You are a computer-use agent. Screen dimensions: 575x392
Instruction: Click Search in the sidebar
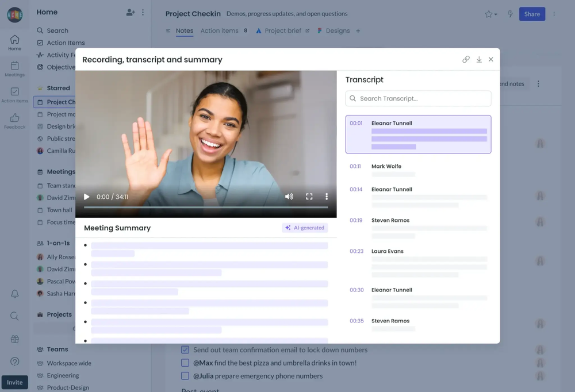pos(52,30)
